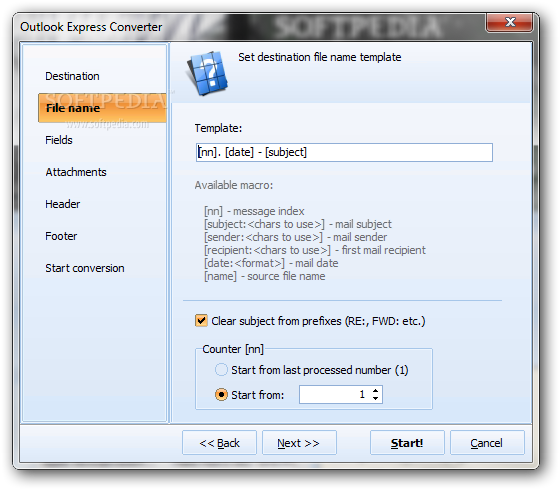The width and height of the screenshot is (560, 490).
Task: Click the '[recipient:<chars to use>]' macro line
Action: (315, 250)
